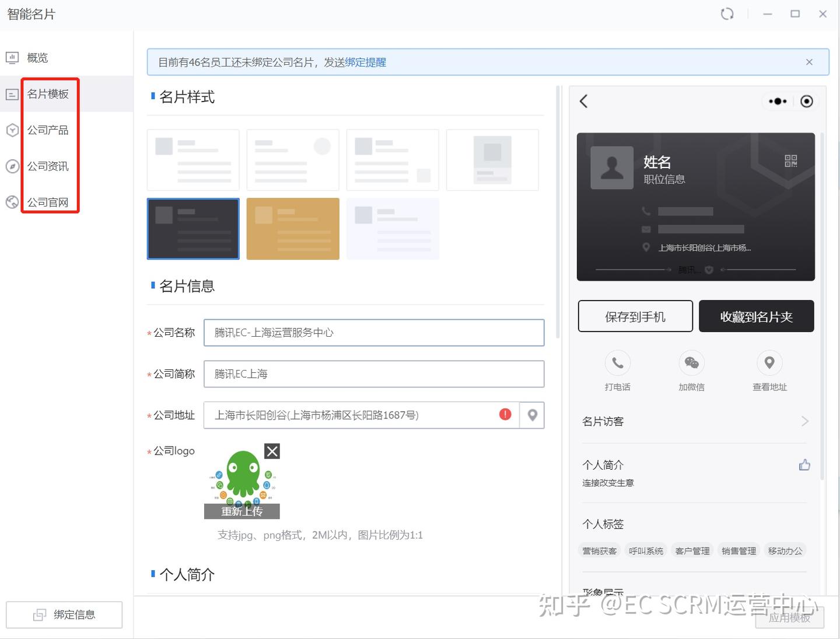Click the 加微信 WeChat icon
The height and width of the screenshot is (639, 840).
(x=691, y=363)
